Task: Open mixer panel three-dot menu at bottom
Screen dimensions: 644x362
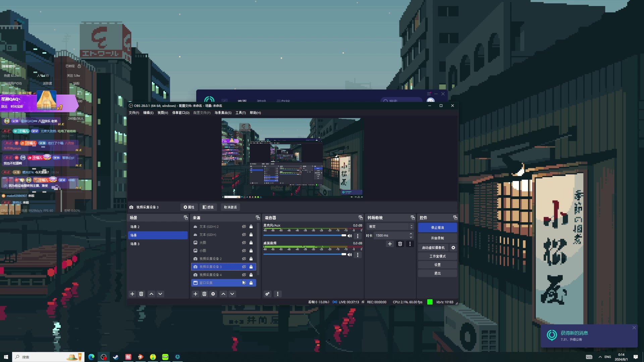Action: tap(277, 294)
